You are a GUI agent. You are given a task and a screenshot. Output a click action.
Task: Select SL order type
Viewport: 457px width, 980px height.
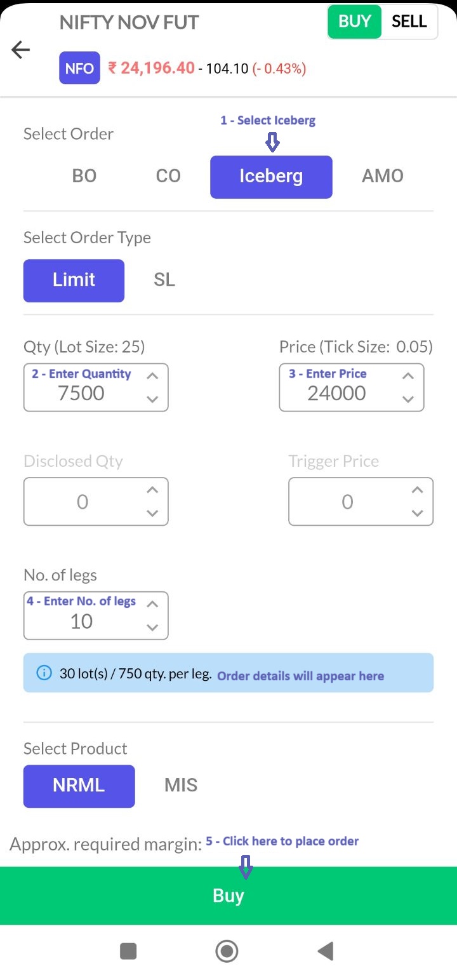[164, 280]
